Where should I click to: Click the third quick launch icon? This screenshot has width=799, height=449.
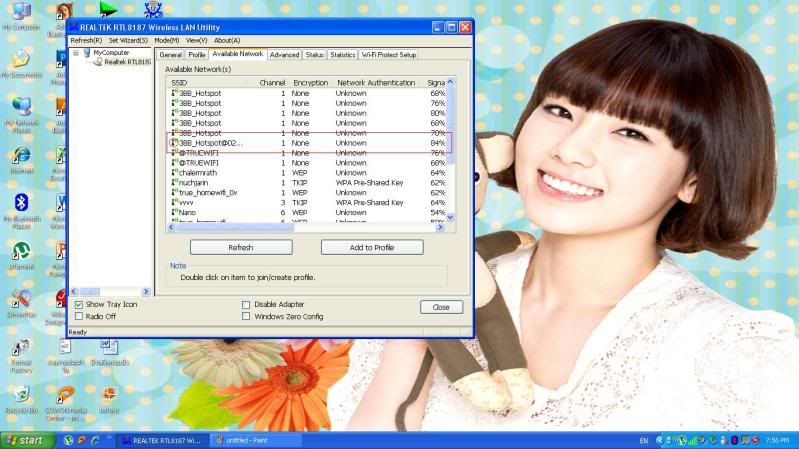coord(95,440)
